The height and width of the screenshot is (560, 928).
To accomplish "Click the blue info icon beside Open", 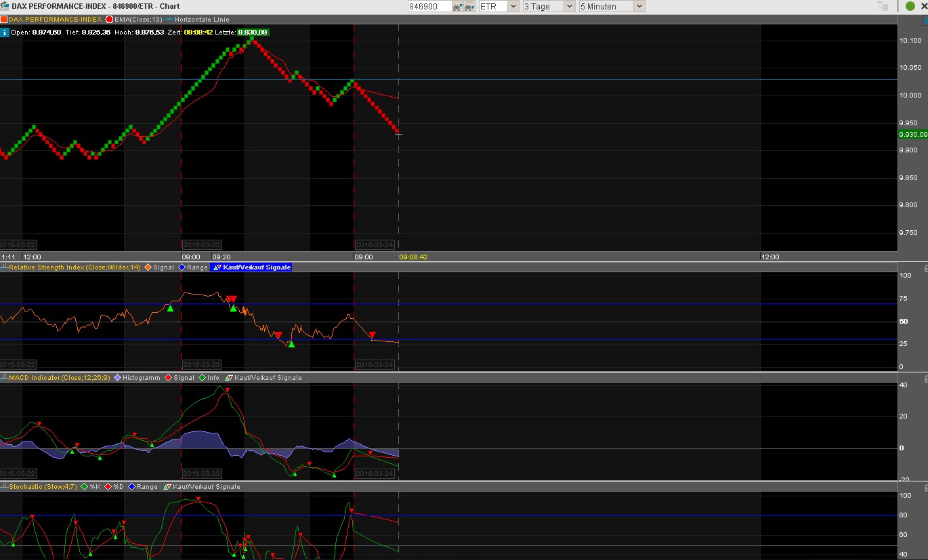I will pyautogui.click(x=4, y=32).
